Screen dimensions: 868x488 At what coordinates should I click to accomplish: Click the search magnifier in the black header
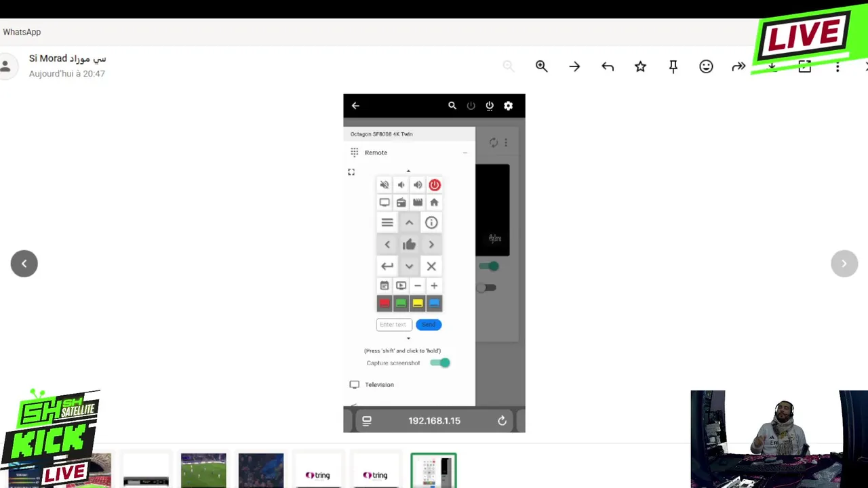452,106
